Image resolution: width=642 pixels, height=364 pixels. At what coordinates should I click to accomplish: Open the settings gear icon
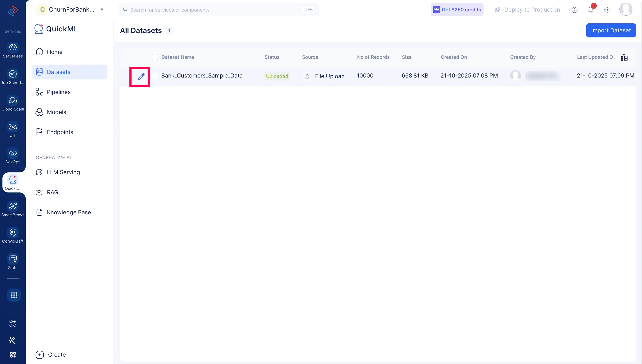point(607,10)
